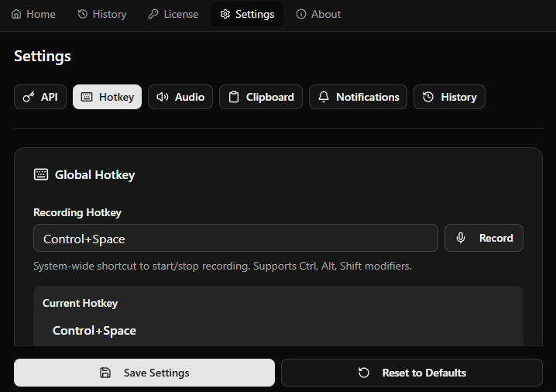Switch to the API settings tab
Screen dimensions: 556x392
click(40, 97)
